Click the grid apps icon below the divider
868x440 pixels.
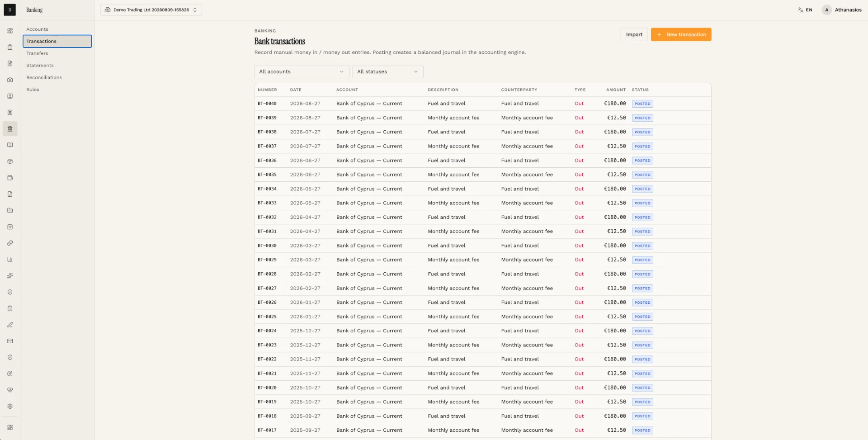coord(10,427)
